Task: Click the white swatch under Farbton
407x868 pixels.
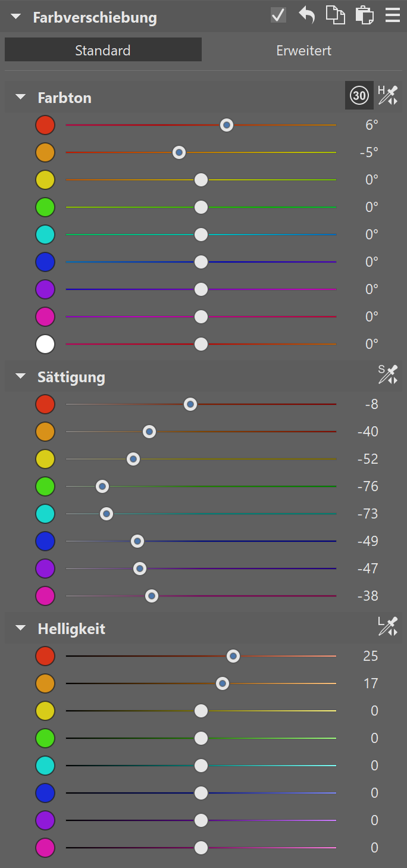Action: coord(45,344)
